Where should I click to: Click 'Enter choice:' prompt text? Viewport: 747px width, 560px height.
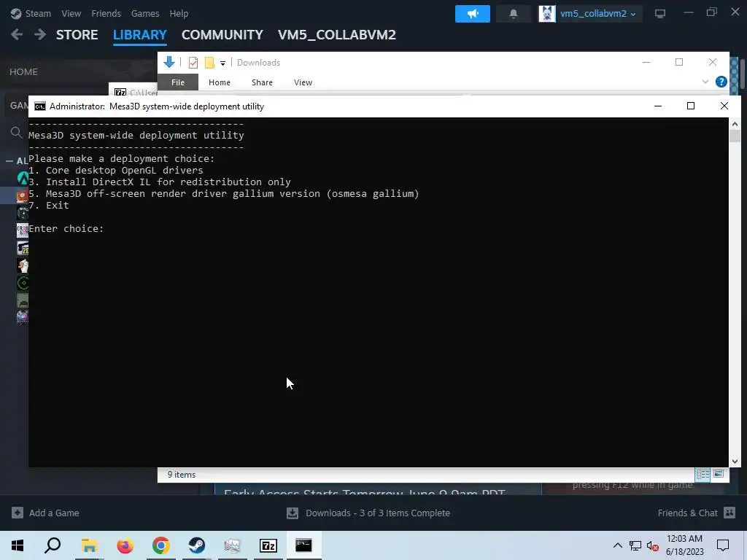[x=66, y=228]
